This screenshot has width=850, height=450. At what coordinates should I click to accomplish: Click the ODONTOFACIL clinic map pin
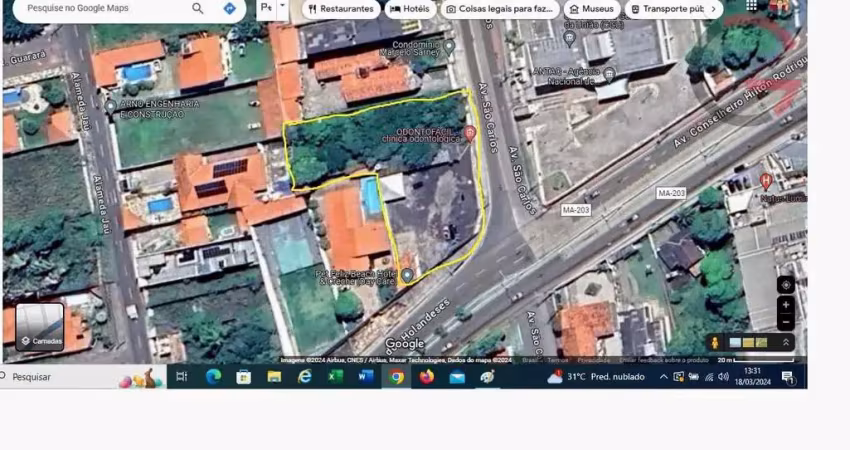pyautogui.click(x=470, y=133)
